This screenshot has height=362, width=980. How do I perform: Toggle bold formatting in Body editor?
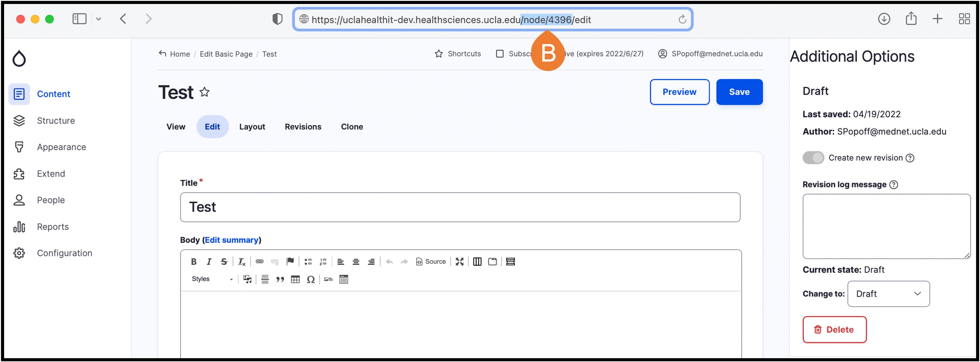click(194, 262)
